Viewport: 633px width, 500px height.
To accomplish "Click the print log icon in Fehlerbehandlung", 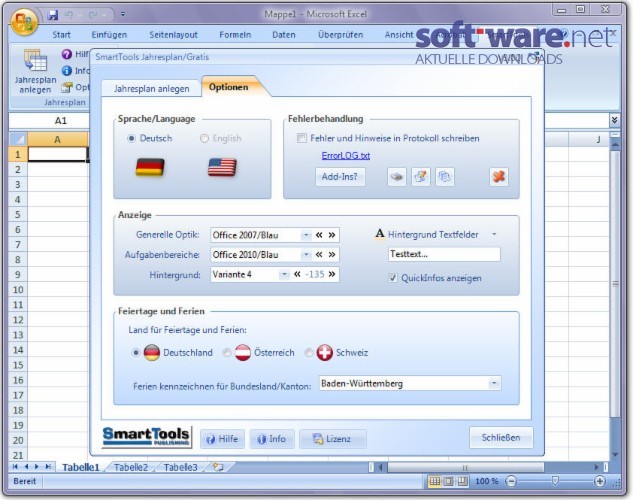I will click(x=397, y=177).
